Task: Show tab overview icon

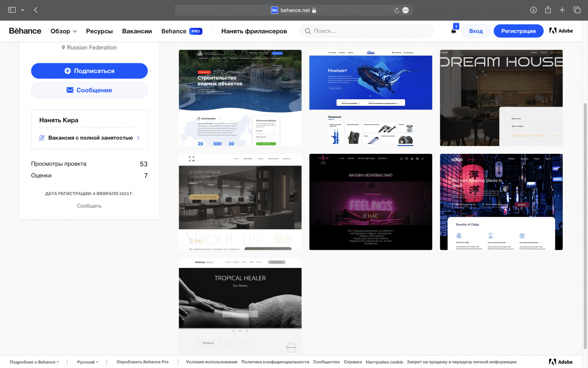Action: click(x=577, y=10)
